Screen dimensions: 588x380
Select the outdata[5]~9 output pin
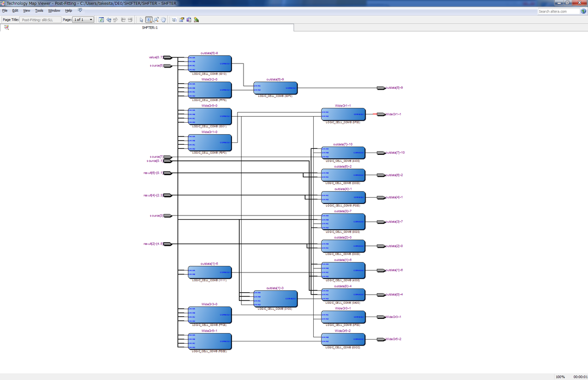(381, 88)
